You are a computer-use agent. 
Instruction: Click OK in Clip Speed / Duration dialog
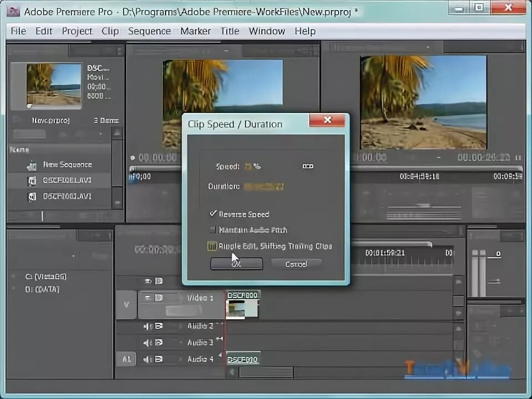point(237,264)
